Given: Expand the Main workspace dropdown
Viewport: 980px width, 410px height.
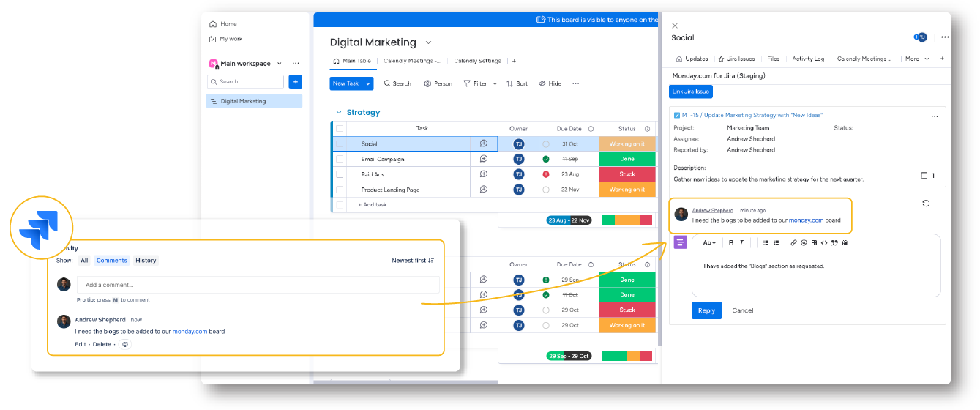Looking at the screenshot, I should pyautogui.click(x=280, y=64).
